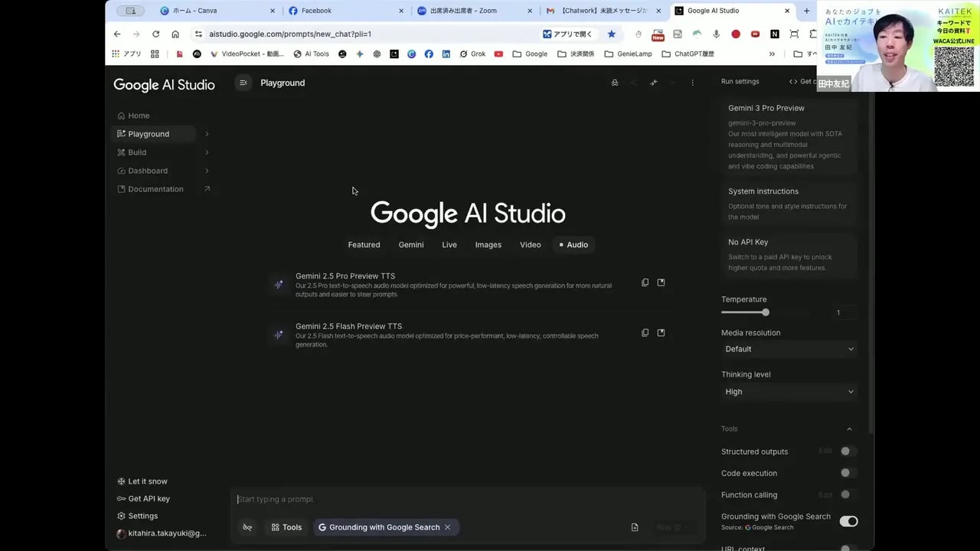
Task: Enable Code execution under Tools
Action: click(845, 473)
